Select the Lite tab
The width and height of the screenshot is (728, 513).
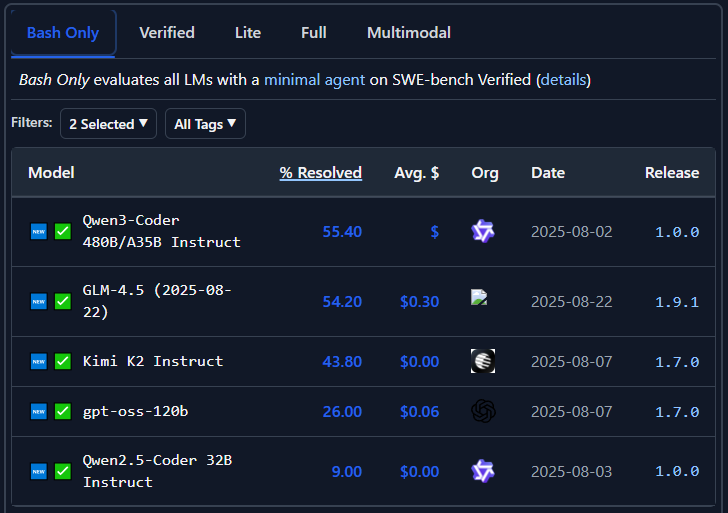pyautogui.click(x=248, y=33)
